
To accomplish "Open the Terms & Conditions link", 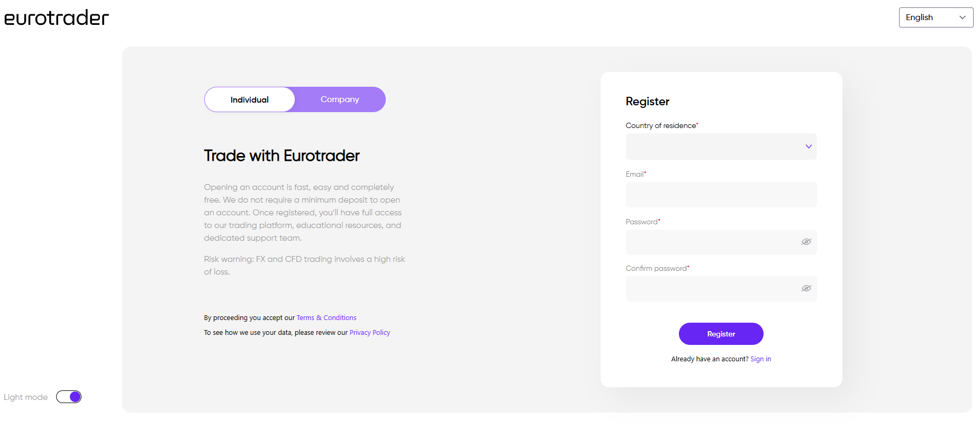I will pyautogui.click(x=326, y=318).
